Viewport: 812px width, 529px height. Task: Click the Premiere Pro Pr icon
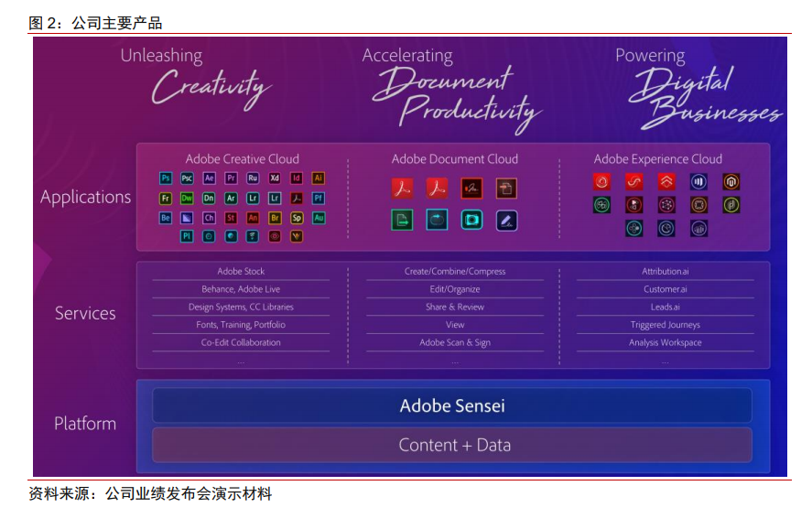pos(231,178)
